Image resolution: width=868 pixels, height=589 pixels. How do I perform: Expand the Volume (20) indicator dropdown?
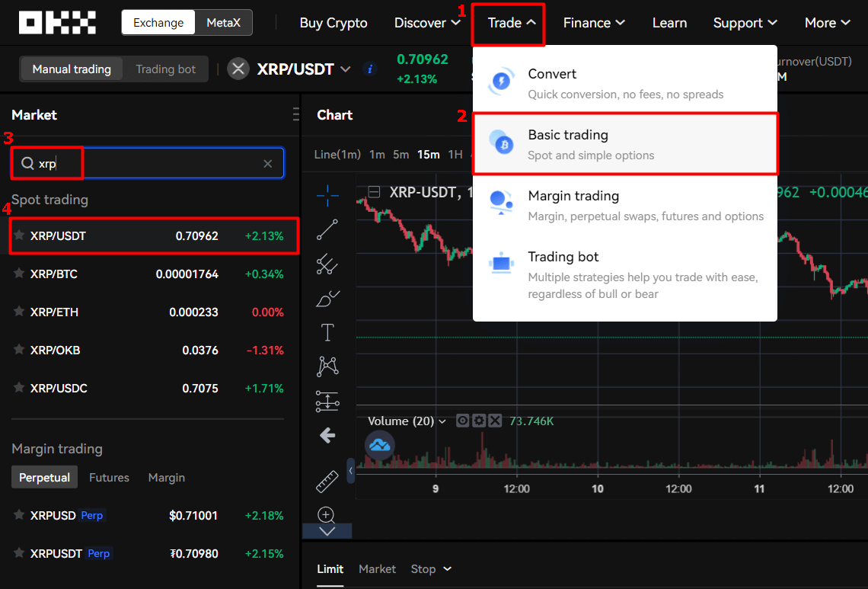pos(442,421)
